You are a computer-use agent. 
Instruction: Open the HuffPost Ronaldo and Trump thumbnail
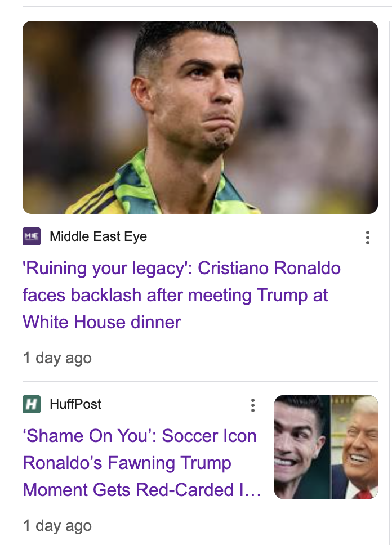click(x=326, y=446)
